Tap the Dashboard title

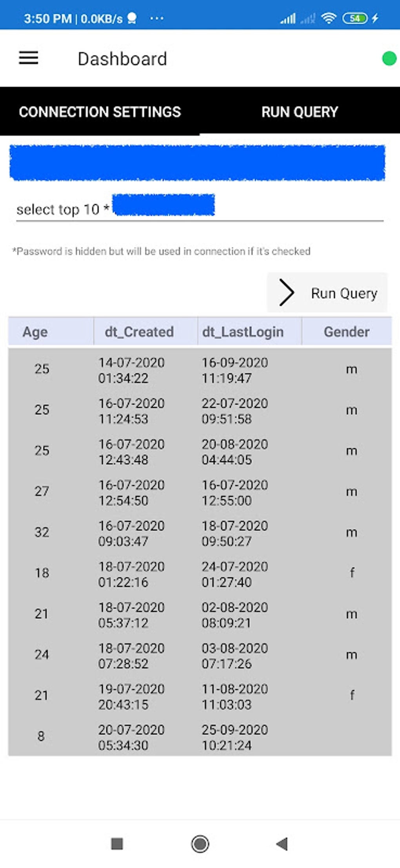122,58
